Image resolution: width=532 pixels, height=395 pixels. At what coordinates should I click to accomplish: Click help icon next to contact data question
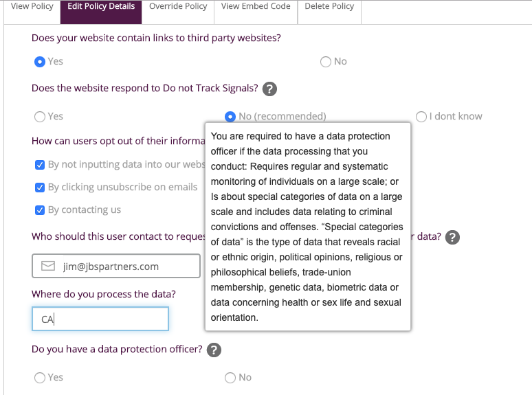click(452, 237)
